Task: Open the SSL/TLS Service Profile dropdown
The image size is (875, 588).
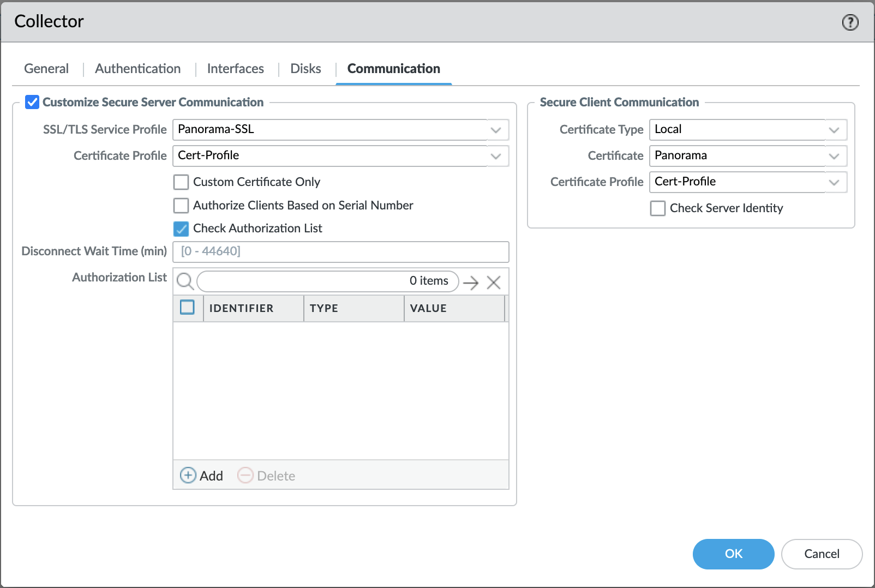Action: tap(495, 129)
